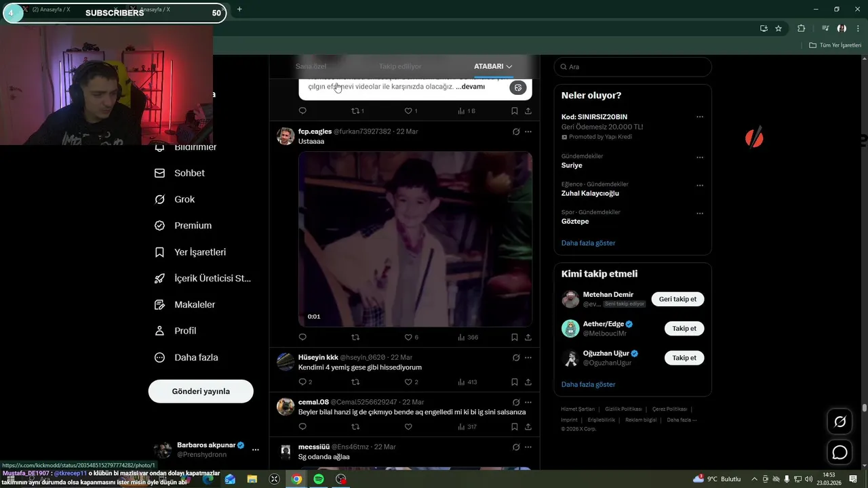Image resolution: width=868 pixels, height=488 pixels.
Task: Open Spotify from the taskbar
Action: click(319, 479)
